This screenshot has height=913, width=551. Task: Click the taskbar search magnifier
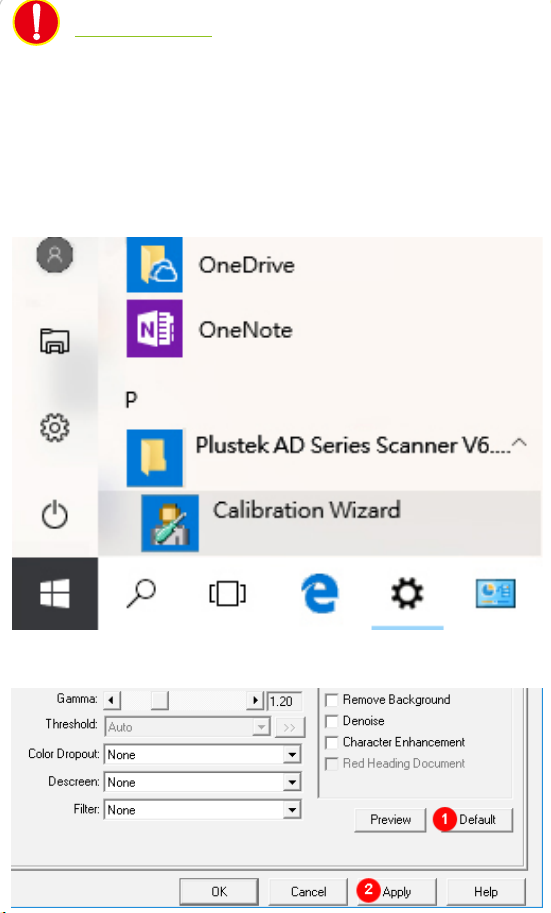tap(141, 593)
